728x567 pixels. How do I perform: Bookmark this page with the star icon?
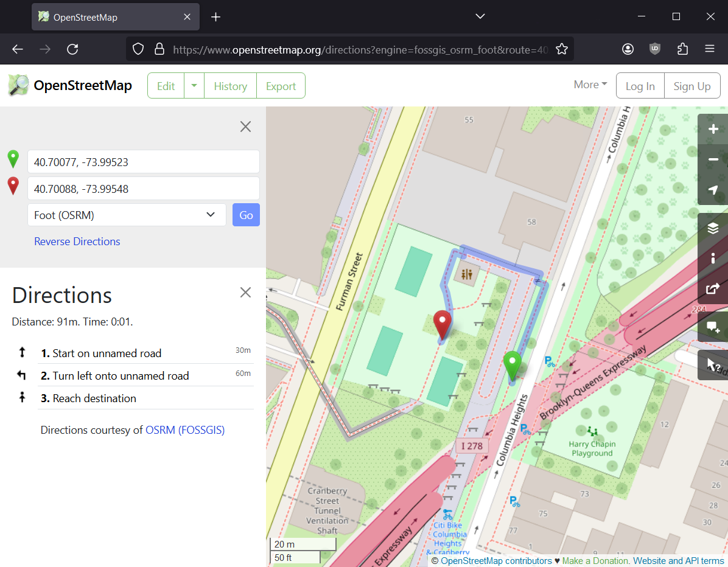point(562,49)
